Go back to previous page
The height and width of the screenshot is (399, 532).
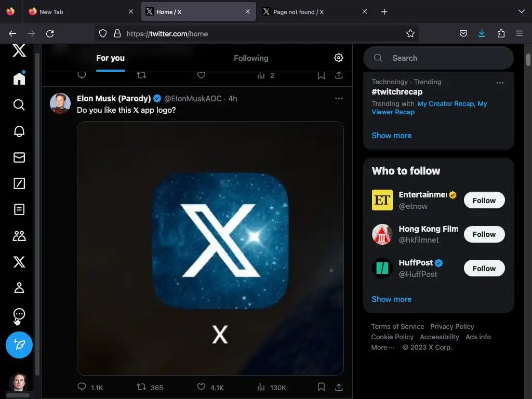tap(12, 34)
